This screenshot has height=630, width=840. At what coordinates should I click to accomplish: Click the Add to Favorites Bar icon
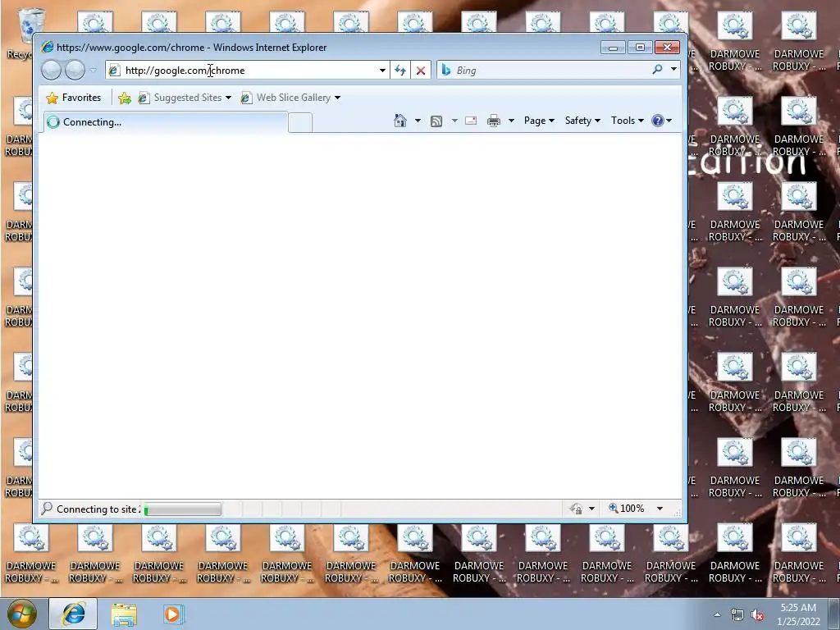coord(125,98)
